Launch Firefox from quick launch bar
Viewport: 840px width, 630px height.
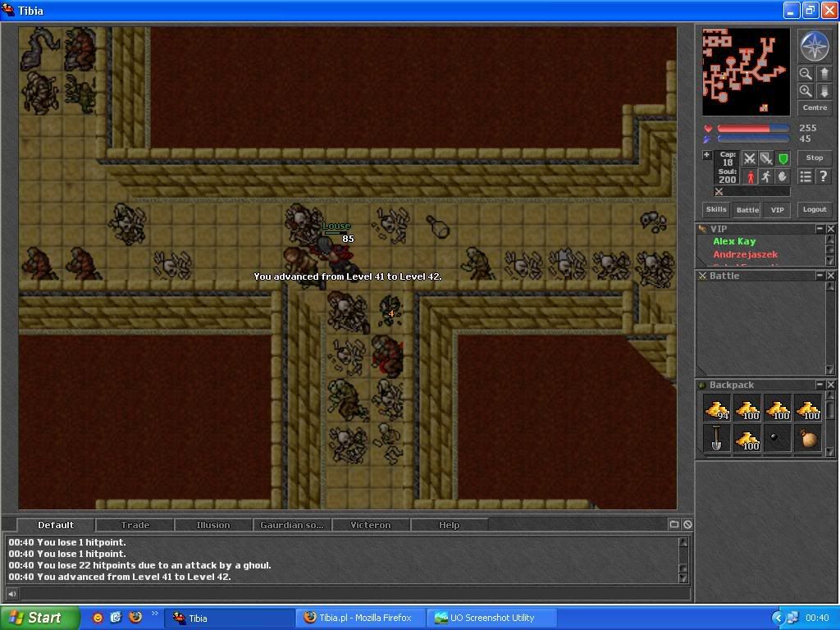[x=135, y=617]
